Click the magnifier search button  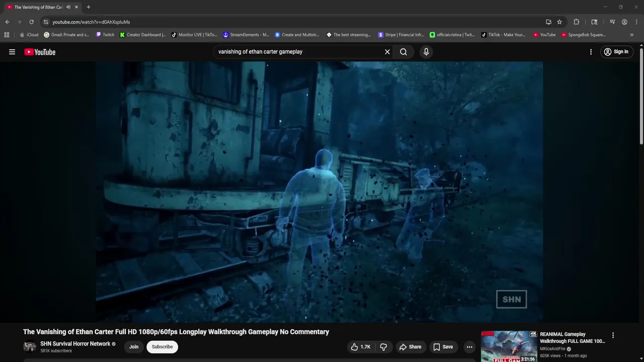coord(404,52)
